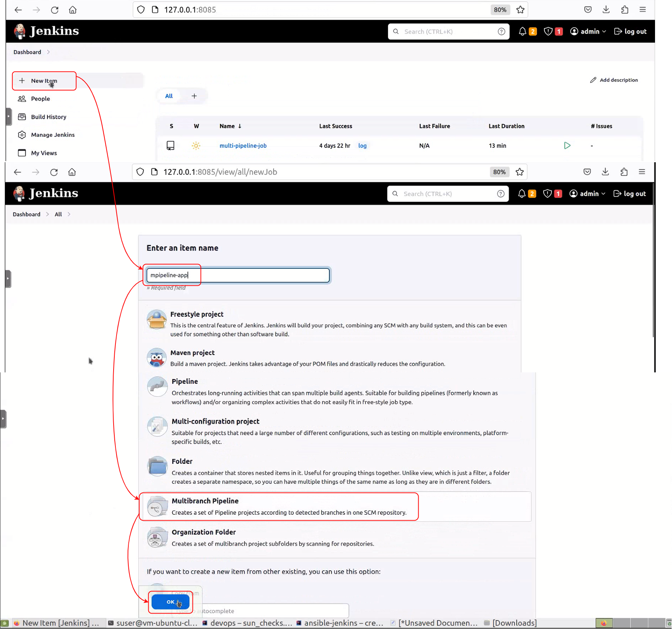Viewport: 672px width, 629px height.
Task: Click browser back arrow in top window
Action: click(x=18, y=10)
